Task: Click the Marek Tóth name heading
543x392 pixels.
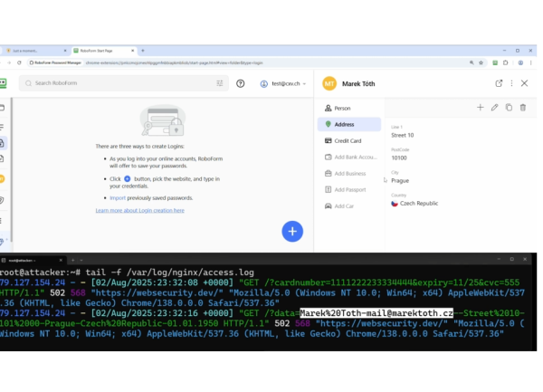Action: coord(358,84)
